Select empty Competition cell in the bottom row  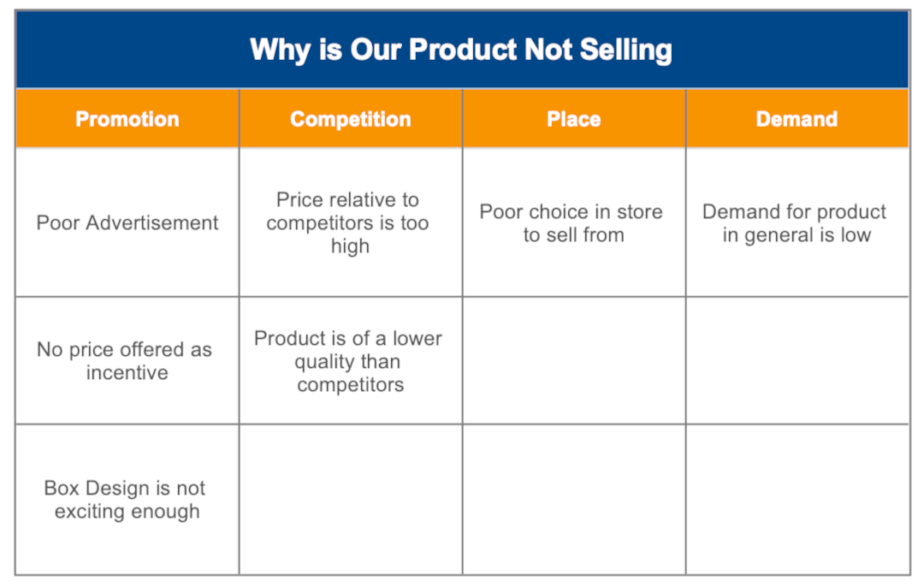click(351, 500)
